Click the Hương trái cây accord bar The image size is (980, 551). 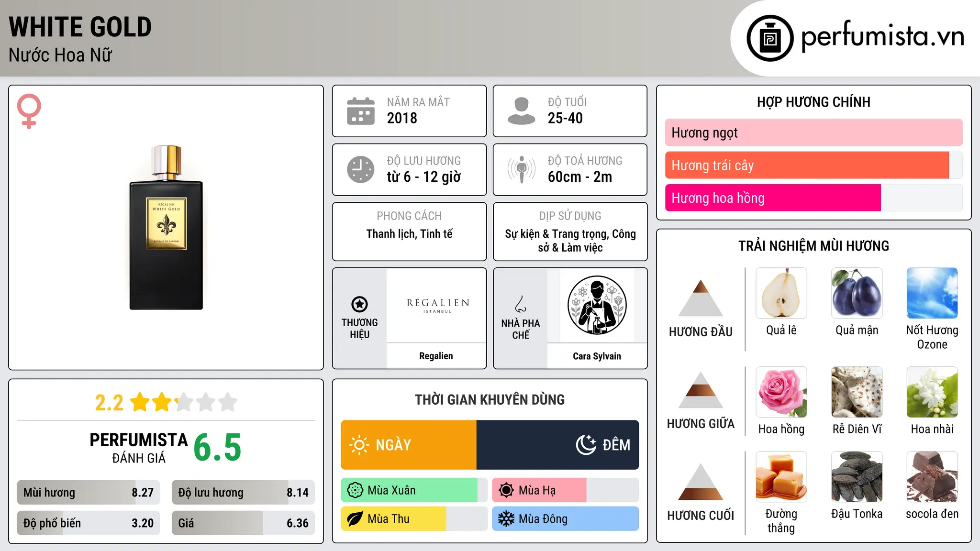click(813, 165)
